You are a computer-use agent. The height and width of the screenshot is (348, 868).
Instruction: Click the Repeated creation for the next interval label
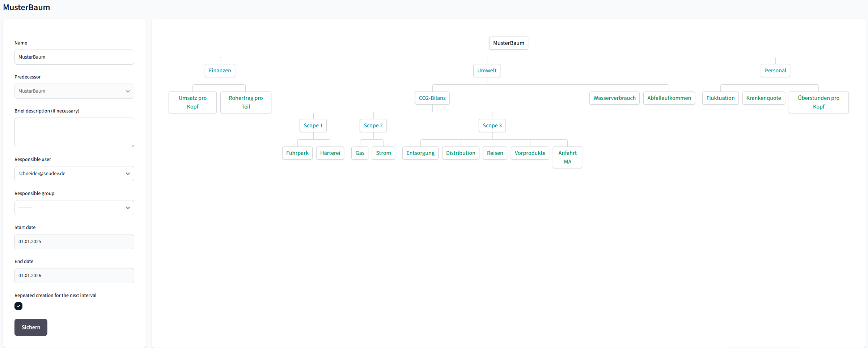pyautogui.click(x=55, y=295)
